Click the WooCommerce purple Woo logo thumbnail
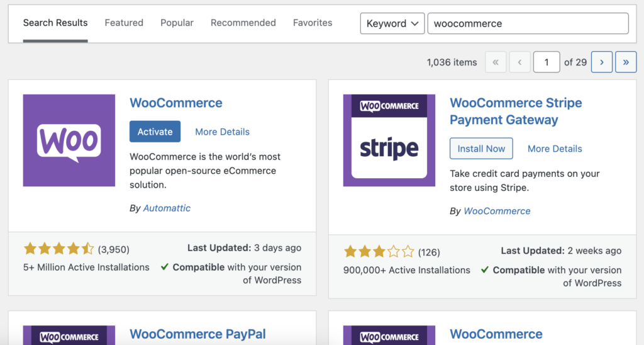Image resolution: width=644 pixels, height=345 pixels. [69, 140]
